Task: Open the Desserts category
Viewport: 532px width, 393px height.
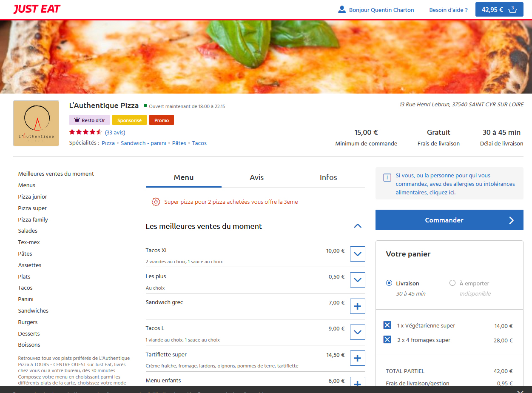Action: pyautogui.click(x=29, y=334)
